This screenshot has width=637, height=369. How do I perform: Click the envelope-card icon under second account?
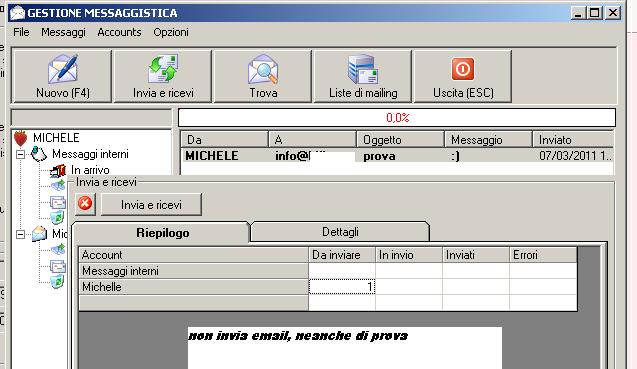pos(58,266)
